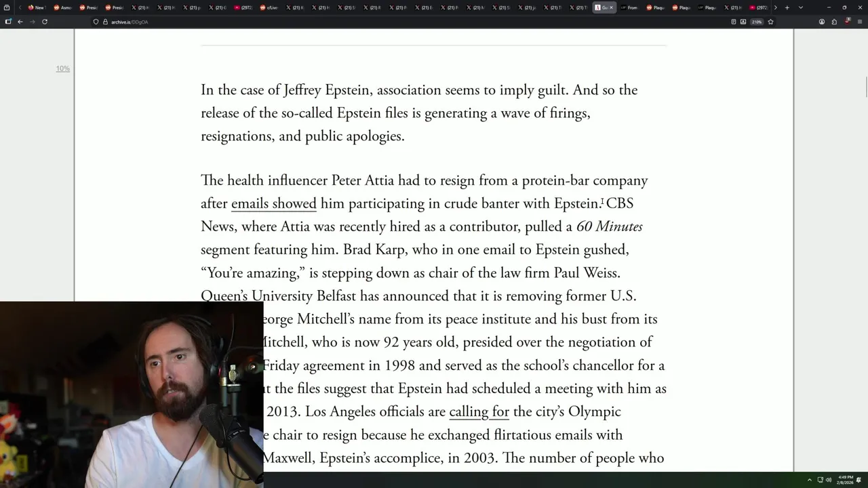Image resolution: width=868 pixels, height=488 pixels.
Task: Follow the 'emails showed' link
Action: [274, 203]
